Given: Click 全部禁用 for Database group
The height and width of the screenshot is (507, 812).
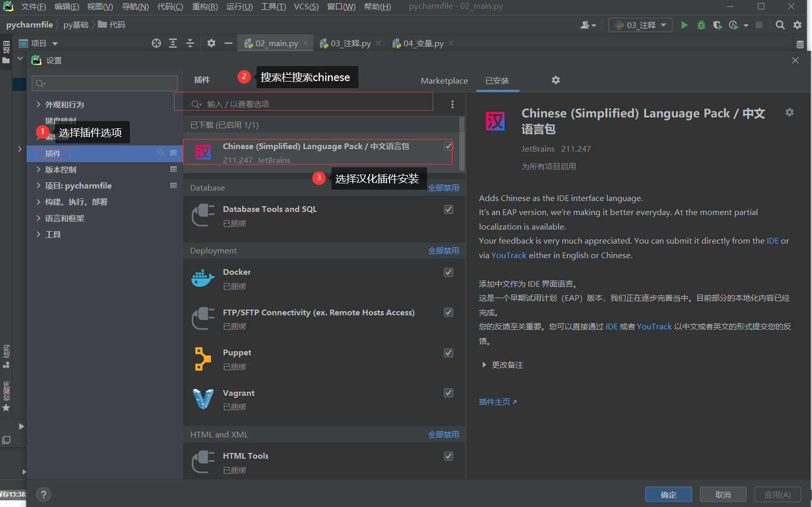Looking at the screenshot, I should click(443, 188).
